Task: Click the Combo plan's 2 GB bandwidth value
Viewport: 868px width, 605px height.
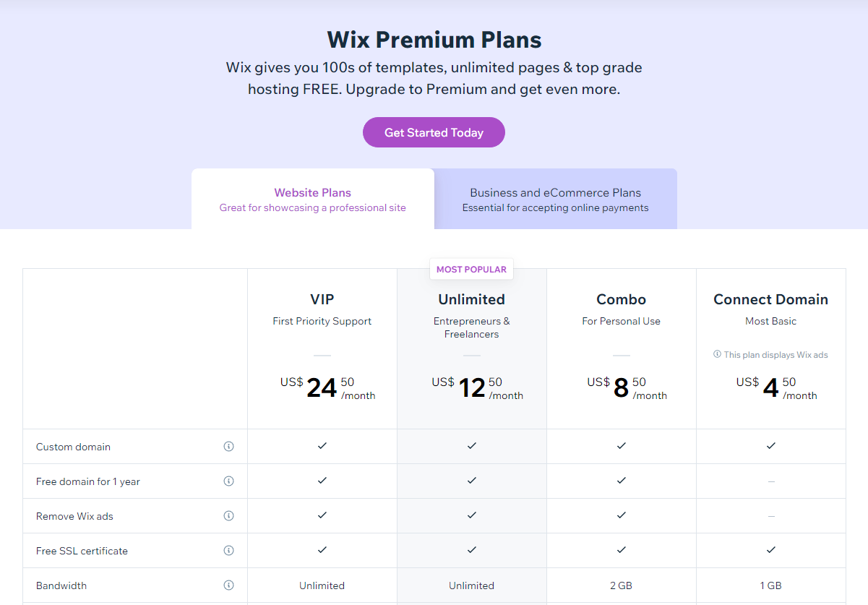Action: tap(622, 585)
